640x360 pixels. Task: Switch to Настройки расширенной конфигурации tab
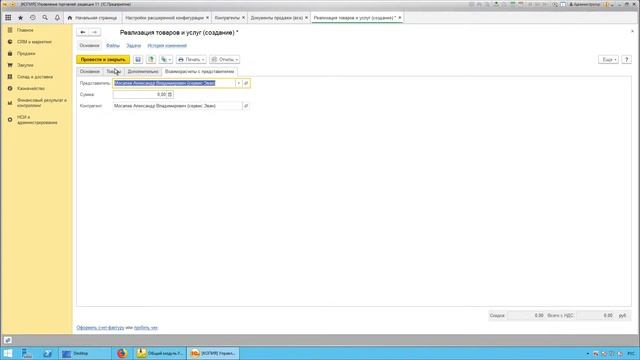point(164,18)
